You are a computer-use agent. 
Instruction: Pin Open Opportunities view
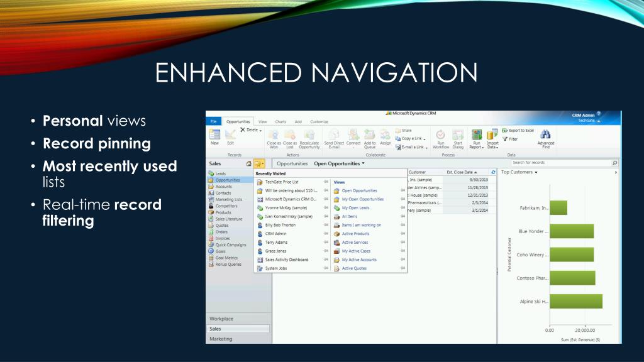coord(403,190)
